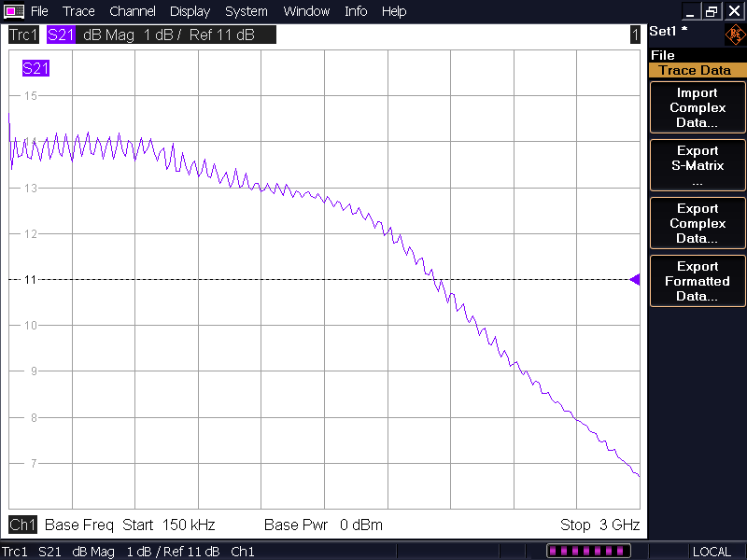747x560 pixels.
Task: Open the System menu
Action: [x=247, y=11]
